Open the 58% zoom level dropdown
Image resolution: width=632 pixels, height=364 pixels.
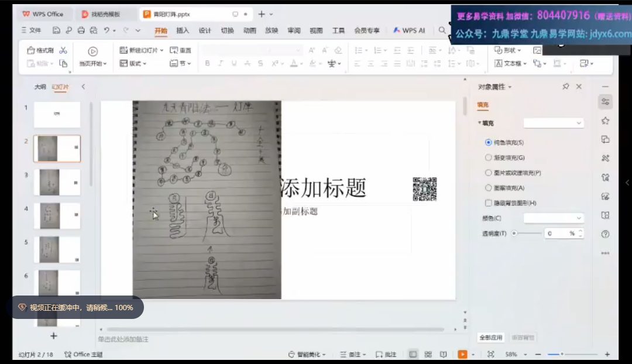tap(514, 355)
